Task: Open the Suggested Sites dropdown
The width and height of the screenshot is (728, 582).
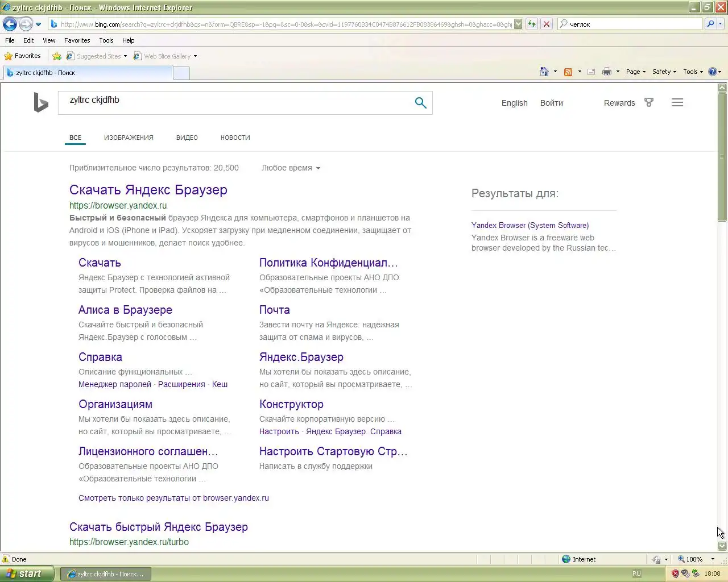Action: [97, 56]
